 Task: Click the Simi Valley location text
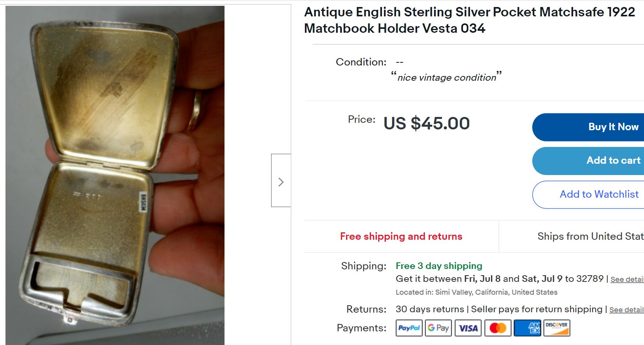476,292
